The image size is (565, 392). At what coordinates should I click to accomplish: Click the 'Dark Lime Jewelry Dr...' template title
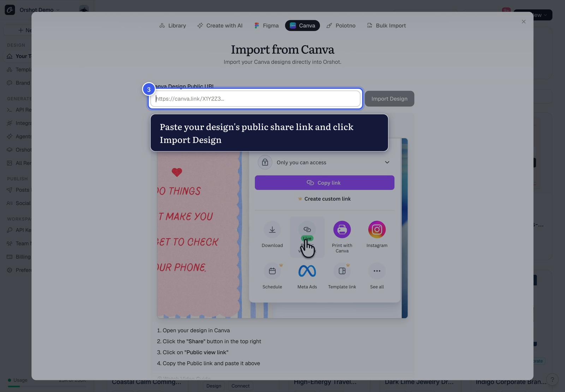click(419, 382)
